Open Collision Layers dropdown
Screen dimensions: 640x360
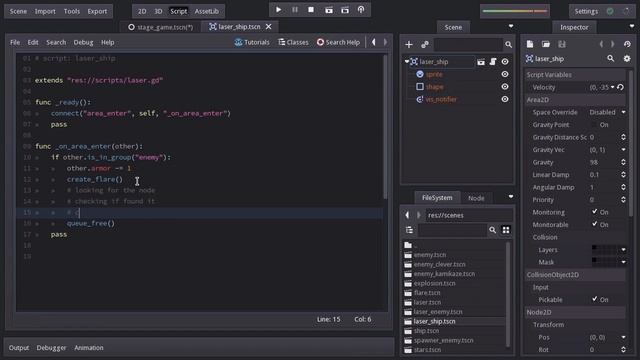pyautogui.click(x=623, y=249)
